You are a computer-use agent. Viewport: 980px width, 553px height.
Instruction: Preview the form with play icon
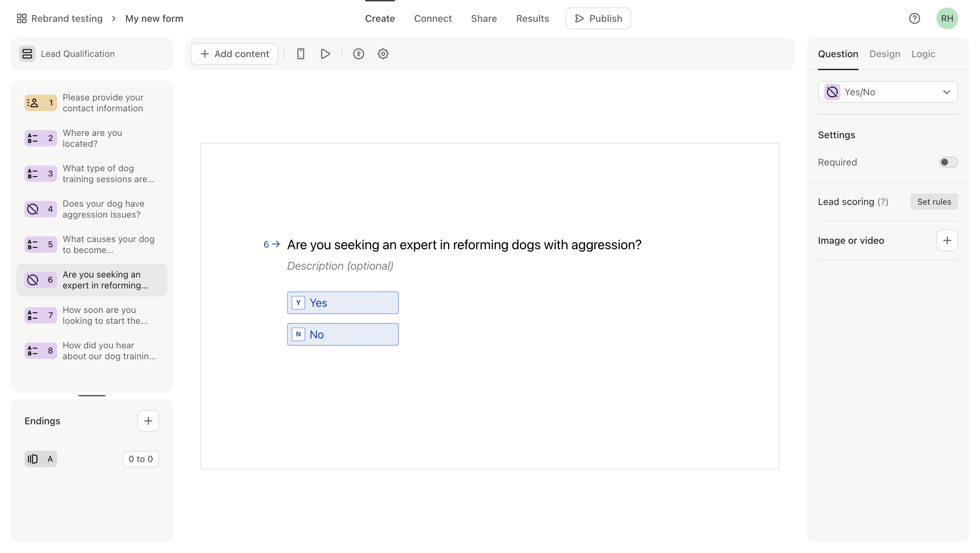click(325, 54)
